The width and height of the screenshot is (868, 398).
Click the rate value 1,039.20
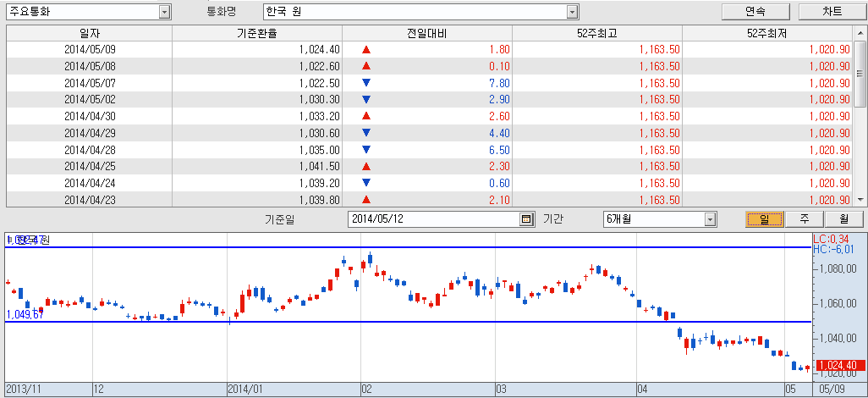click(320, 182)
